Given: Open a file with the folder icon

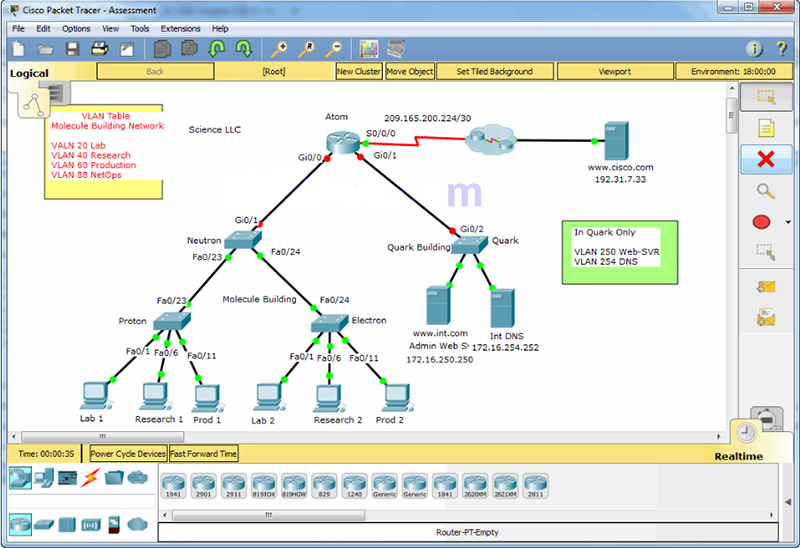Looking at the screenshot, I should pos(45,49).
